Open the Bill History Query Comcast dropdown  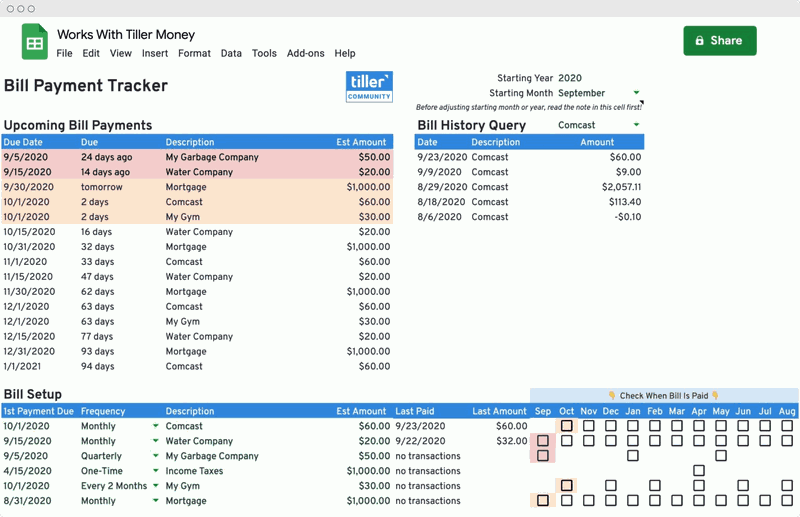coord(636,125)
